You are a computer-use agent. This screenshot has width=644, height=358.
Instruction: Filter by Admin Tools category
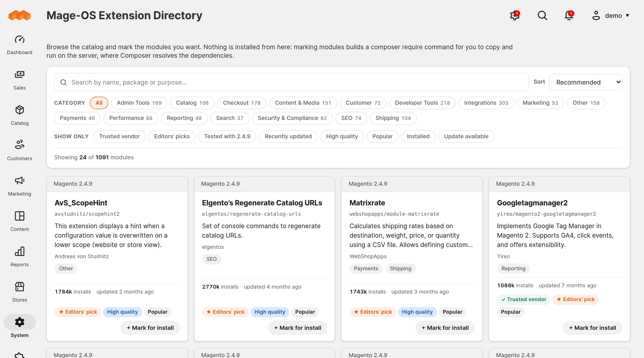click(139, 103)
